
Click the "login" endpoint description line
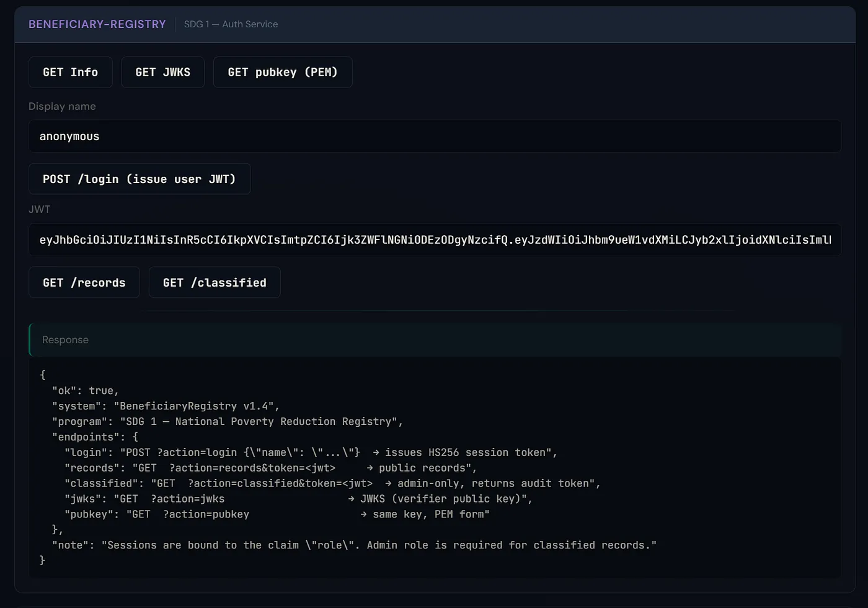pyautogui.click(x=311, y=453)
